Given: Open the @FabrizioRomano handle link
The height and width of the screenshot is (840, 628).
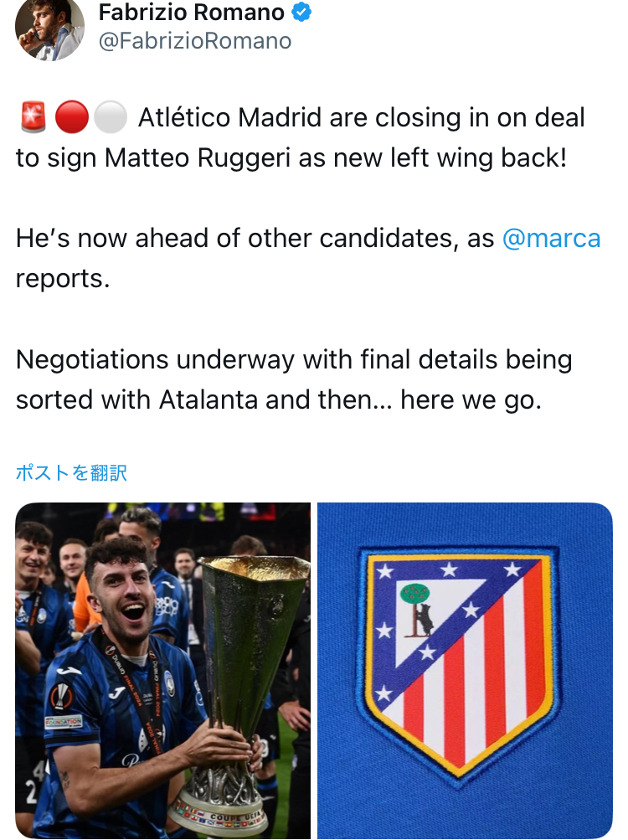Looking at the screenshot, I should pos(195,41).
